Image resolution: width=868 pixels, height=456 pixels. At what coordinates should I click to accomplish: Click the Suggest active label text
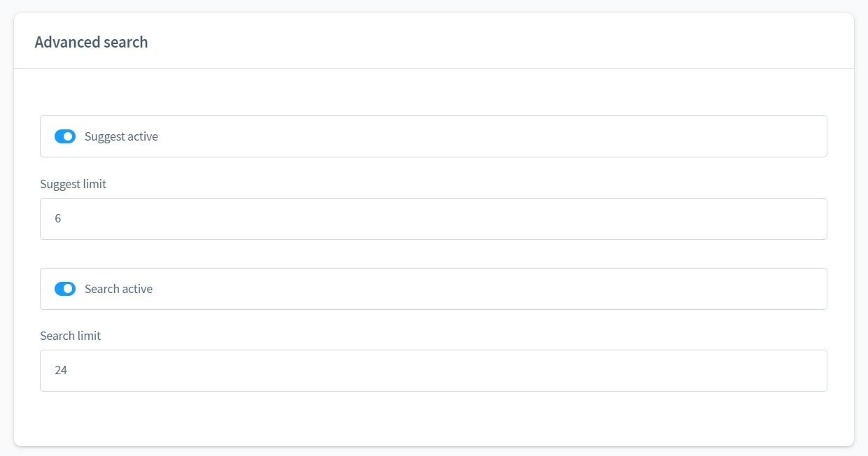coord(121,136)
